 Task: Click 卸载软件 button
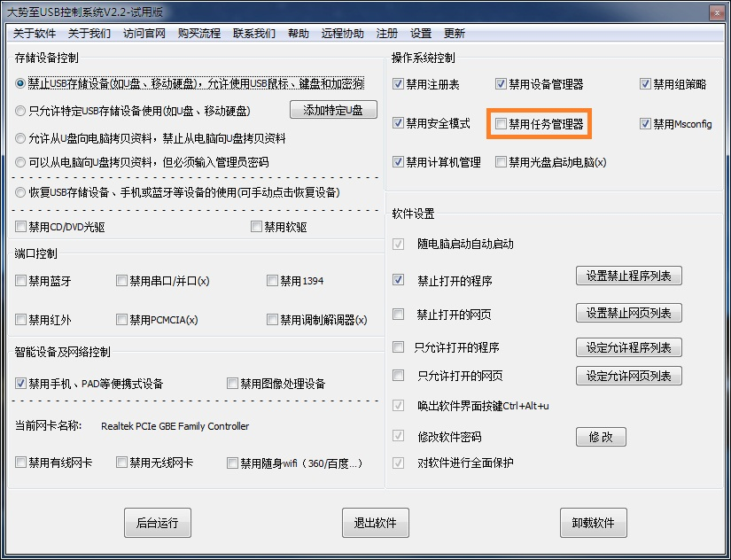(x=593, y=523)
